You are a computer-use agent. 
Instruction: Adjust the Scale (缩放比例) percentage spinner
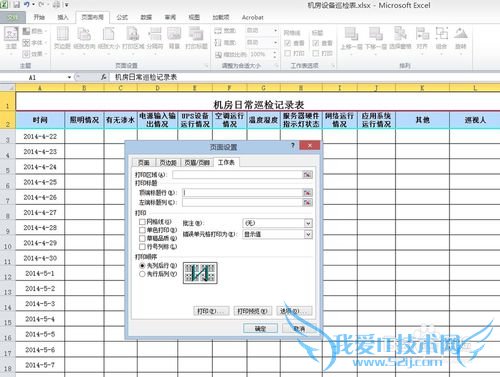(x=275, y=54)
